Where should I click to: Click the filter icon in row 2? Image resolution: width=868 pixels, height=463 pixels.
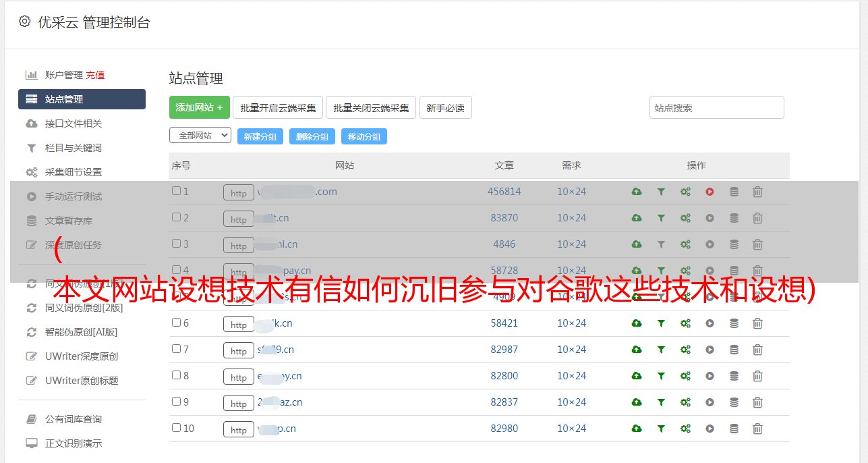click(661, 218)
